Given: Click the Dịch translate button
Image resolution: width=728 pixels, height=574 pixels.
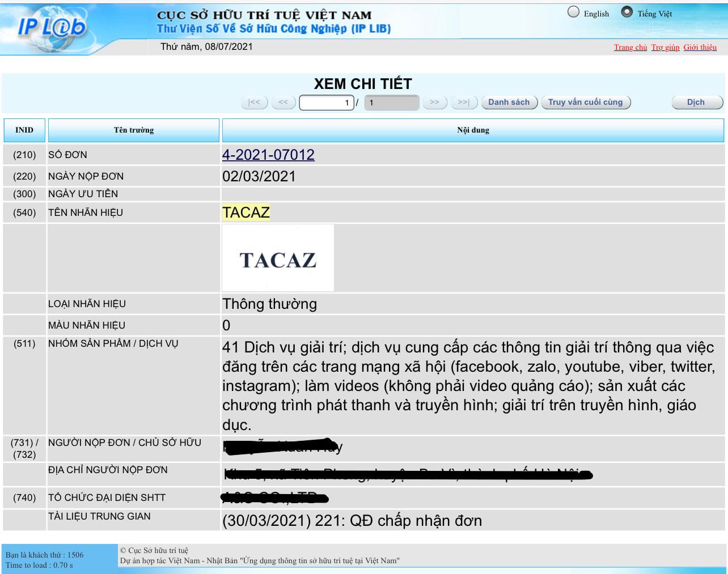Looking at the screenshot, I should (x=696, y=102).
